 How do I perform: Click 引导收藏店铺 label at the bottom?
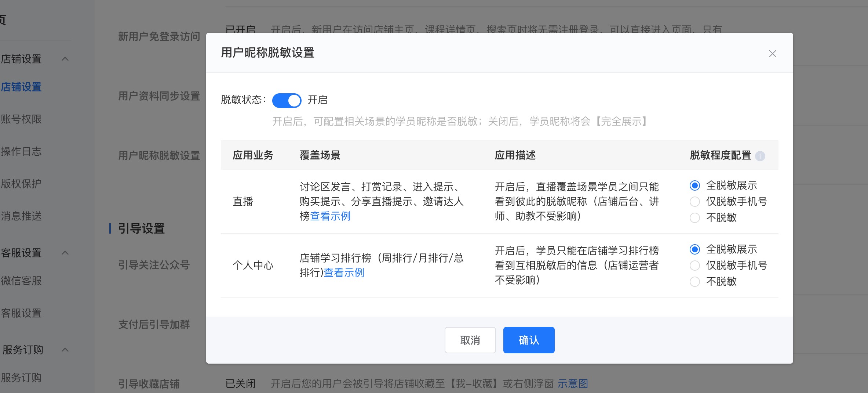click(149, 384)
